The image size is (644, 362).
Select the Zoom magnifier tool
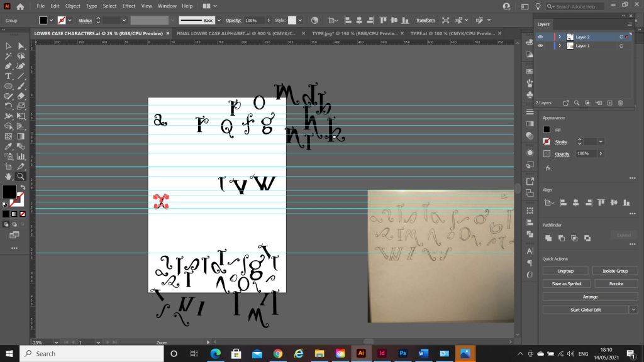(x=21, y=177)
